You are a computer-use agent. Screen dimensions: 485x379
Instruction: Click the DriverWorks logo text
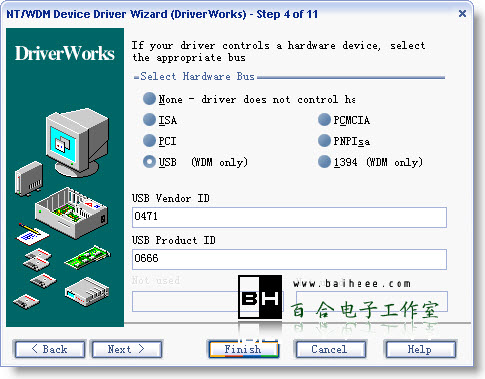[65, 53]
